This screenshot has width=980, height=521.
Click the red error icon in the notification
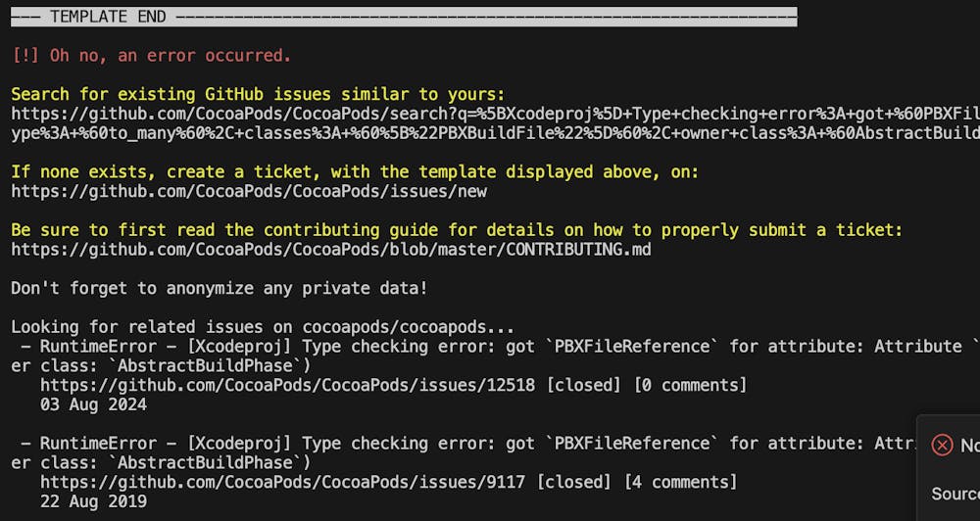pos(942,445)
